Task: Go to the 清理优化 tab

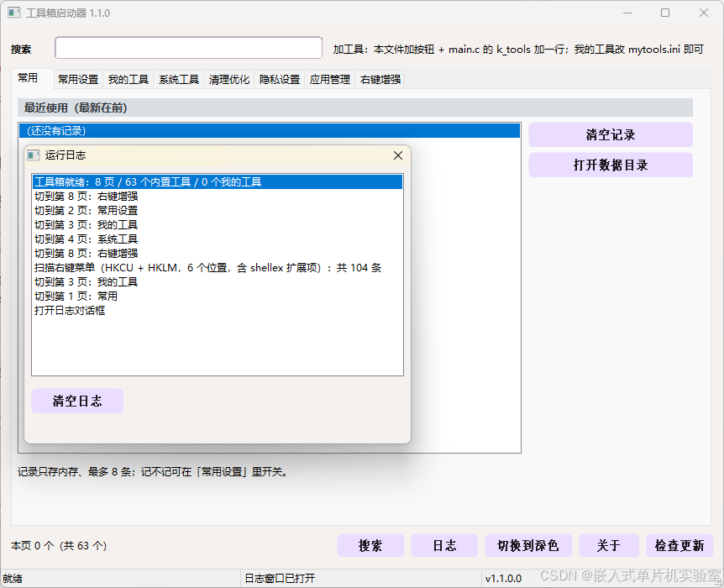Action: click(x=229, y=80)
